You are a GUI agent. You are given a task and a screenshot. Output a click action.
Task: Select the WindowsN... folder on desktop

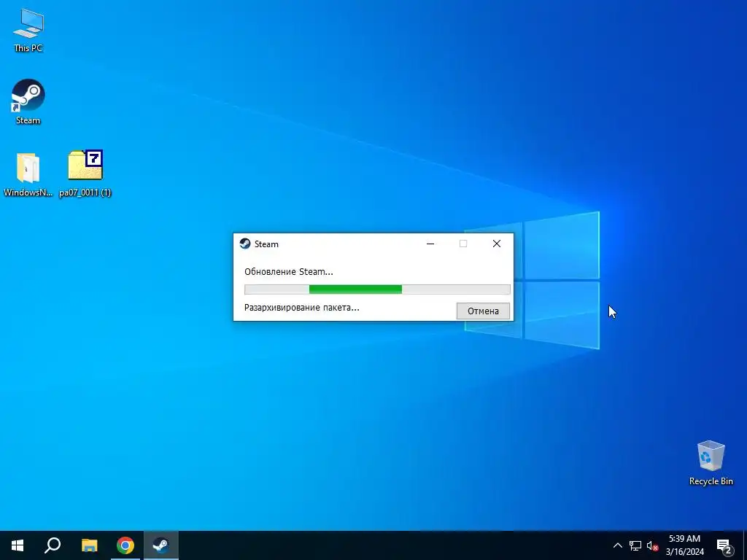(28, 174)
